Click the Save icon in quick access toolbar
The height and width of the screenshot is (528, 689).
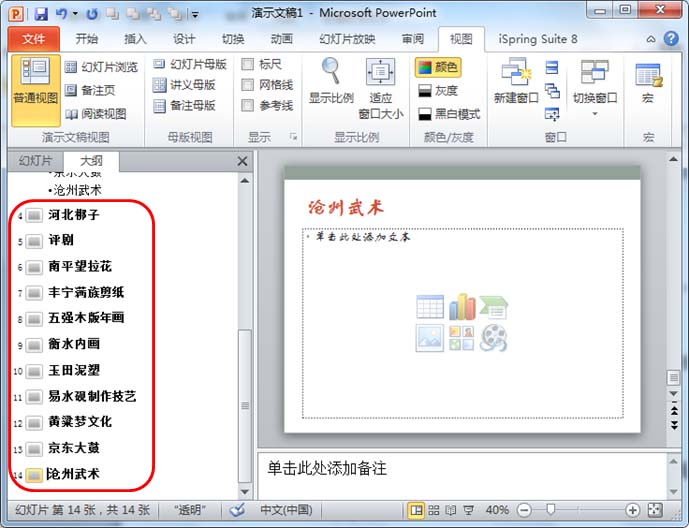tap(41, 14)
